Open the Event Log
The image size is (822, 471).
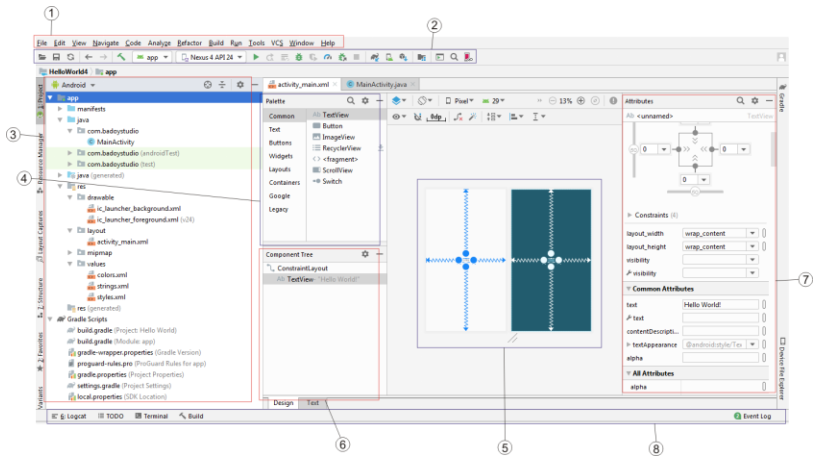(752, 416)
